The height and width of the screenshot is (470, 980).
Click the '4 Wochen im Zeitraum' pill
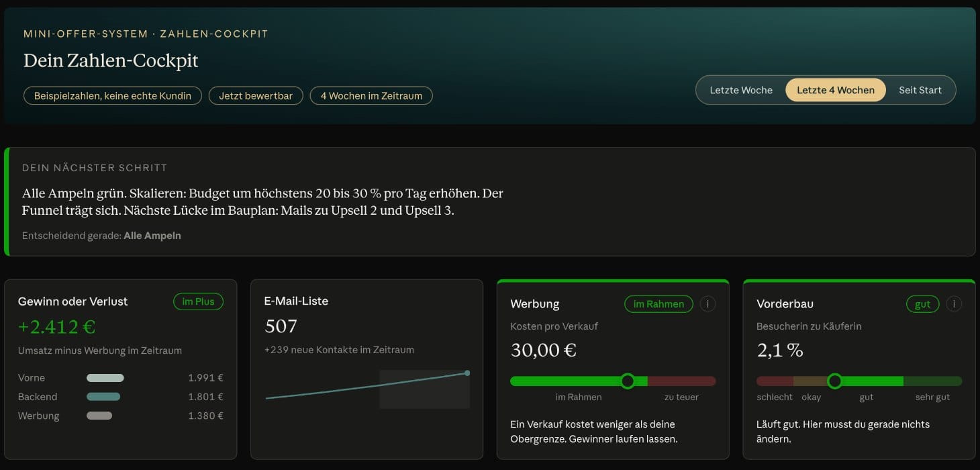click(x=371, y=95)
